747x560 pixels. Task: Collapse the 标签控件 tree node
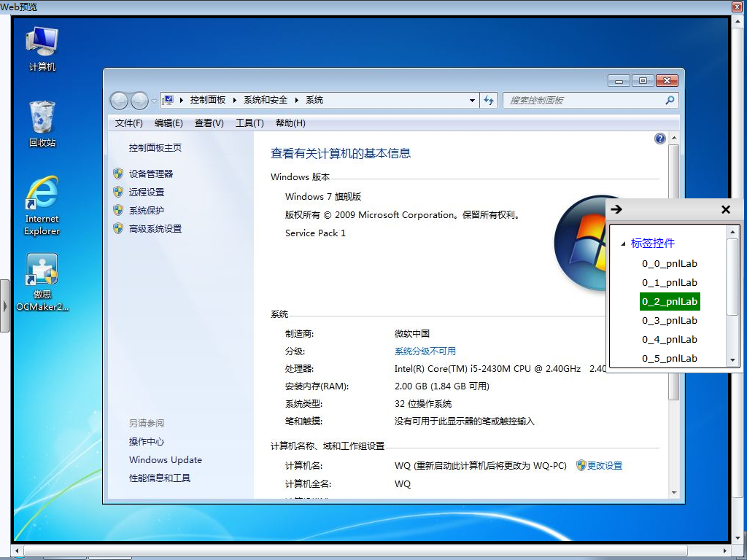623,244
